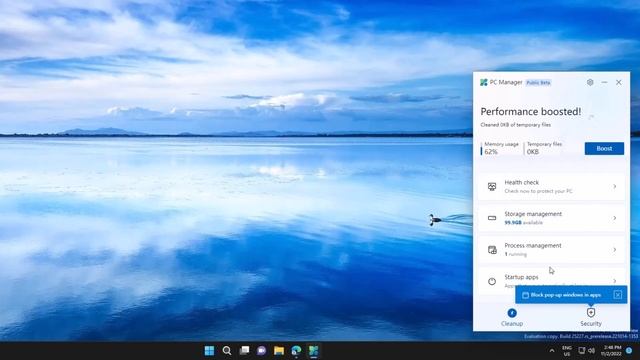Open the Chat app on the taskbar

[262, 351]
